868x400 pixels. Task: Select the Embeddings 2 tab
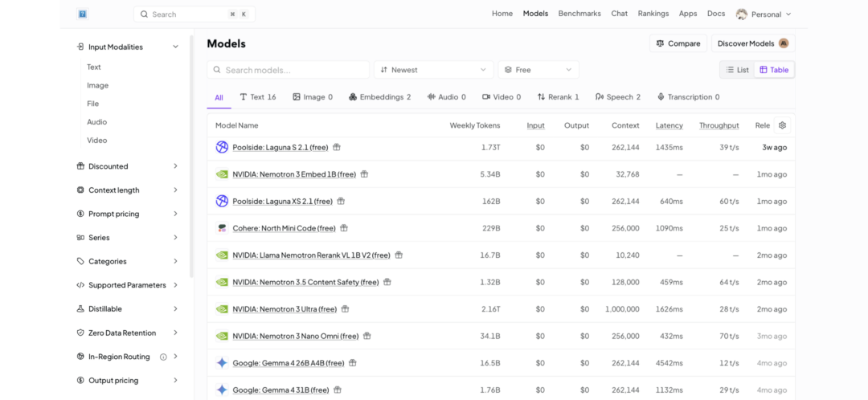pyautogui.click(x=379, y=97)
